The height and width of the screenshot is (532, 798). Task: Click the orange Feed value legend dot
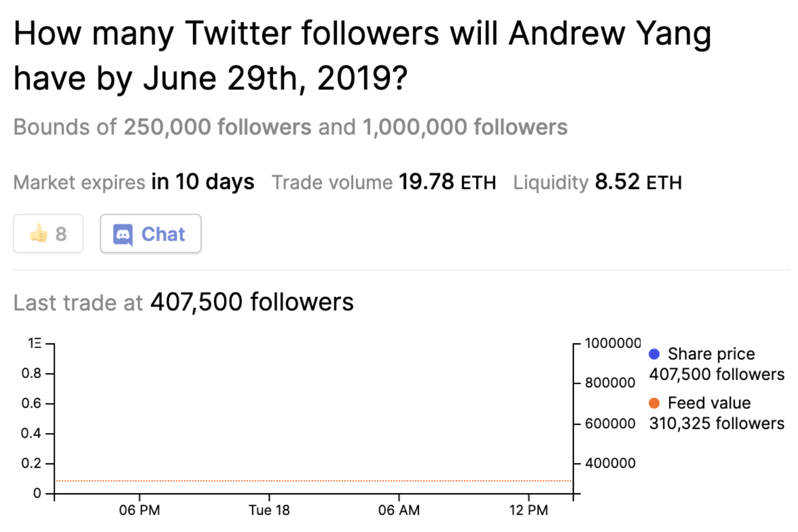[x=654, y=403]
